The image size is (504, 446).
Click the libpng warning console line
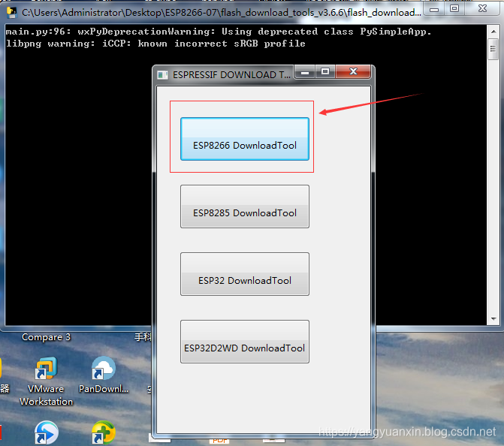155,44
